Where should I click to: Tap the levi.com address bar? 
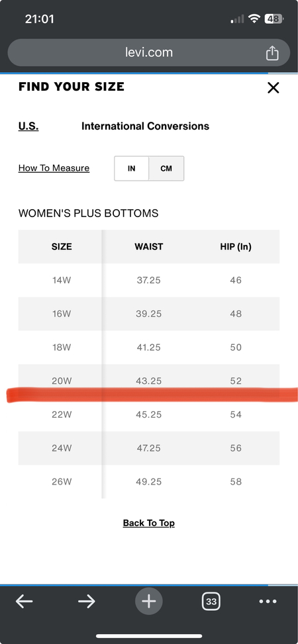coord(149,52)
